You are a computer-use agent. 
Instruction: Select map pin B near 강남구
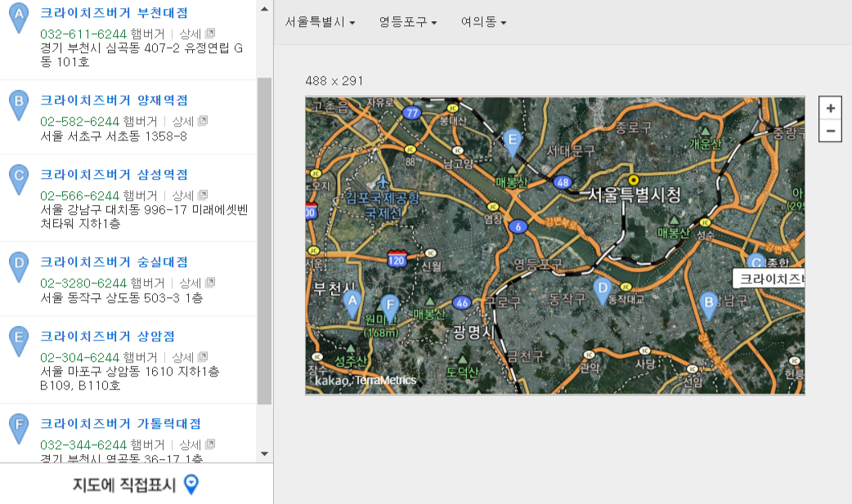click(x=709, y=306)
